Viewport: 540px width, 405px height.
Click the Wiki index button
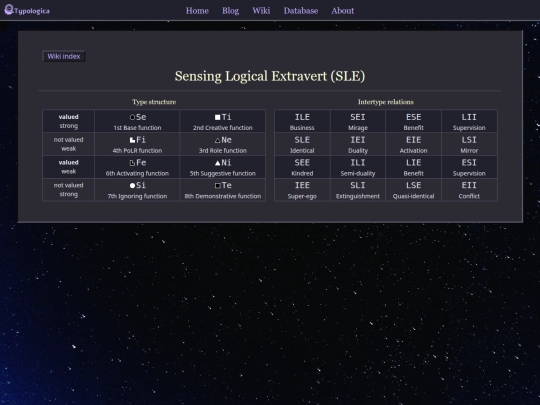coord(64,56)
